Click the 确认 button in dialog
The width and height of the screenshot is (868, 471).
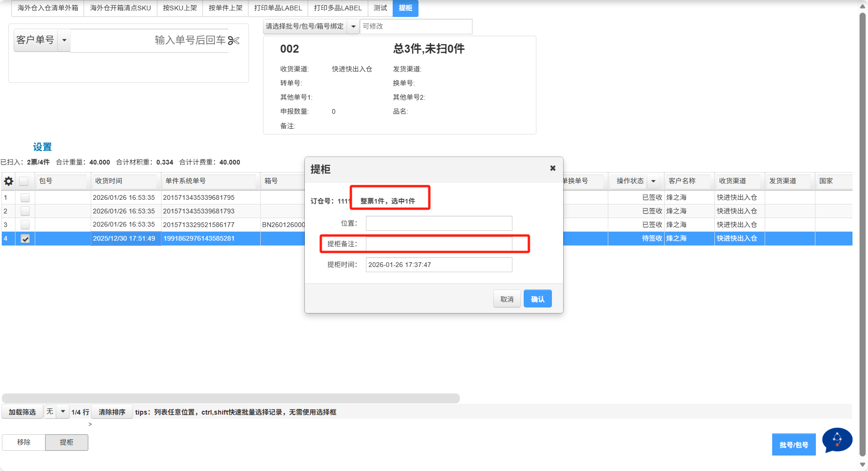click(x=537, y=299)
